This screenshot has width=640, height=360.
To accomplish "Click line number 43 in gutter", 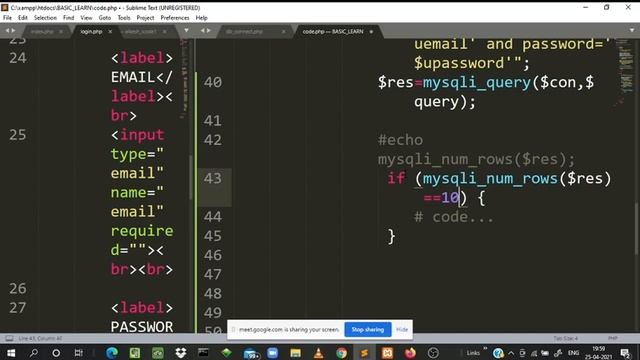I will [x=213, y=178].
